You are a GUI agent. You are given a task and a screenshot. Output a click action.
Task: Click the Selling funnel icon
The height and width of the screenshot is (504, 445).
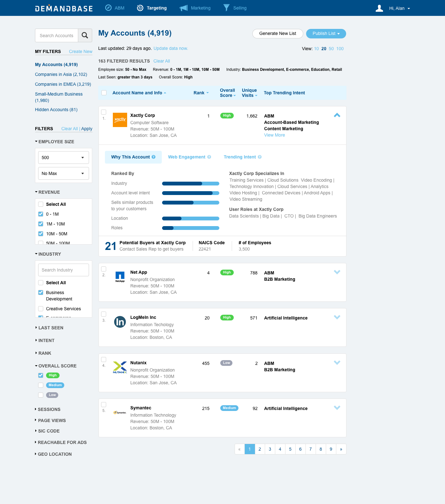(x=226, y=8)
